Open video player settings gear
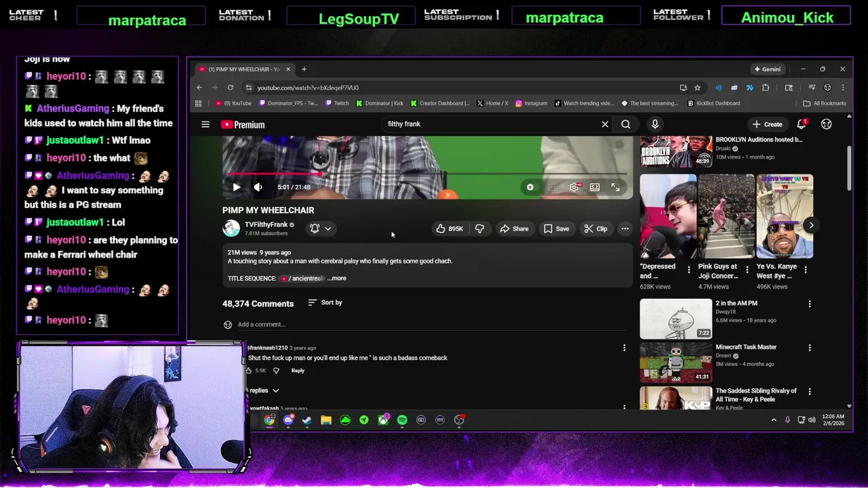The image size is (868, 488). (574, 187)
